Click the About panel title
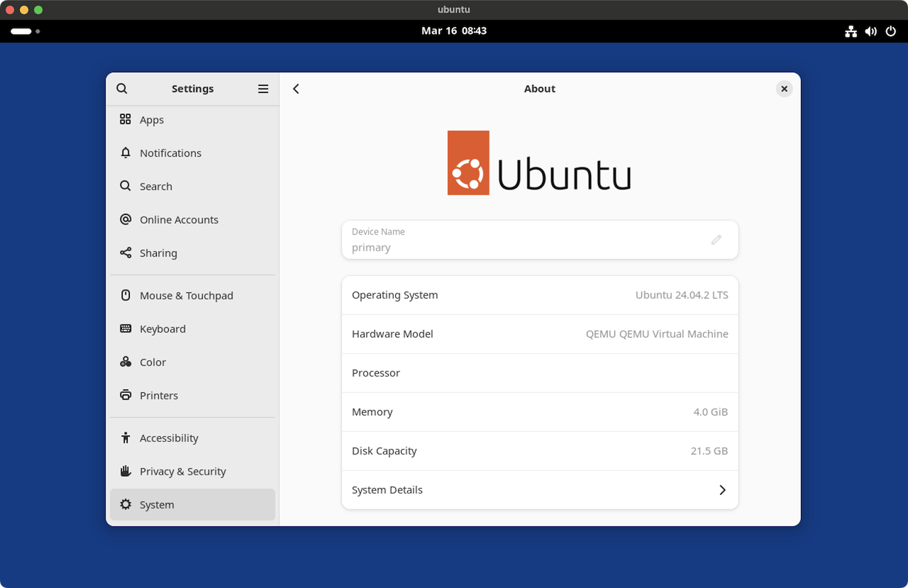 (540, 89)
